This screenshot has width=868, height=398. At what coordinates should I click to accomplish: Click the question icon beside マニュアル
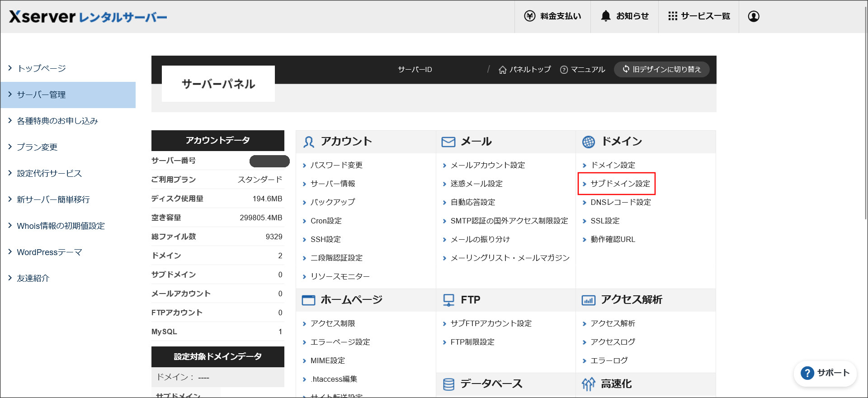click(x=564, y=70)
